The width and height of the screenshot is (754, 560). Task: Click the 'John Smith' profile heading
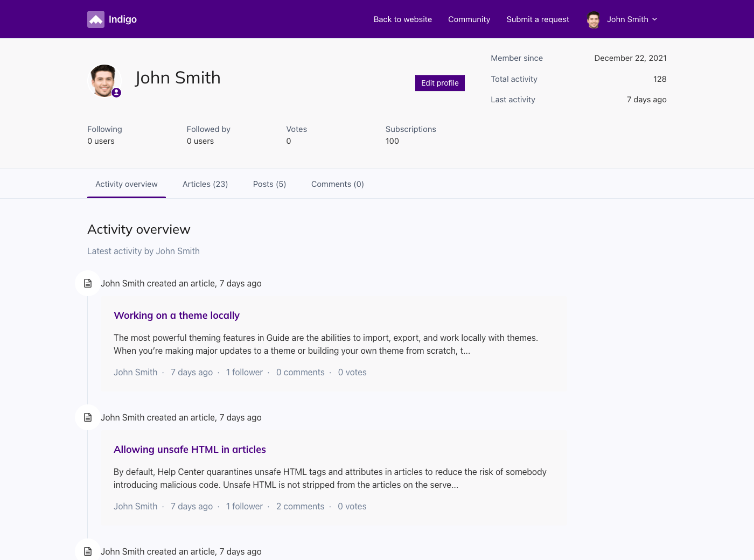click(178, 78)
